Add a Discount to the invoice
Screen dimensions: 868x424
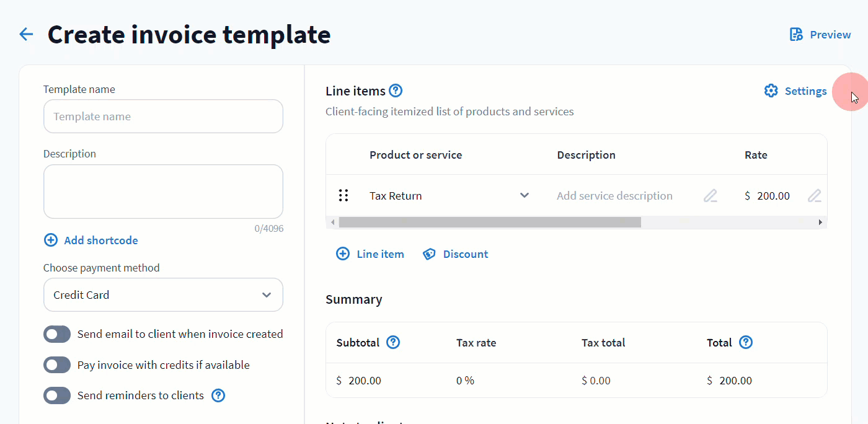coord(456,254)
